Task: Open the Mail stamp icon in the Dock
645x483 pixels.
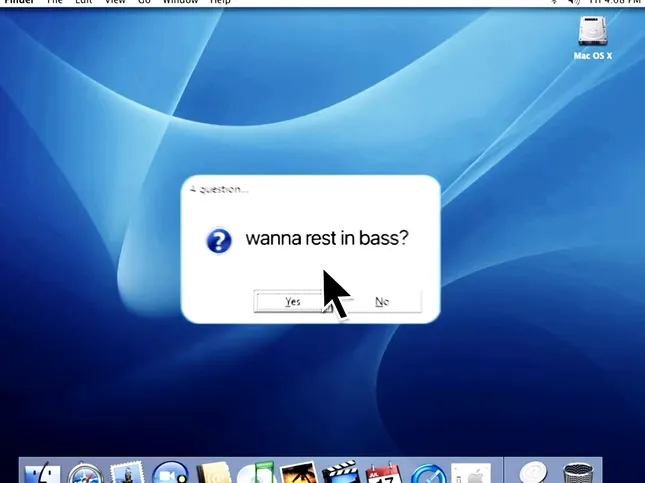Action: click(x=128, y=473)
